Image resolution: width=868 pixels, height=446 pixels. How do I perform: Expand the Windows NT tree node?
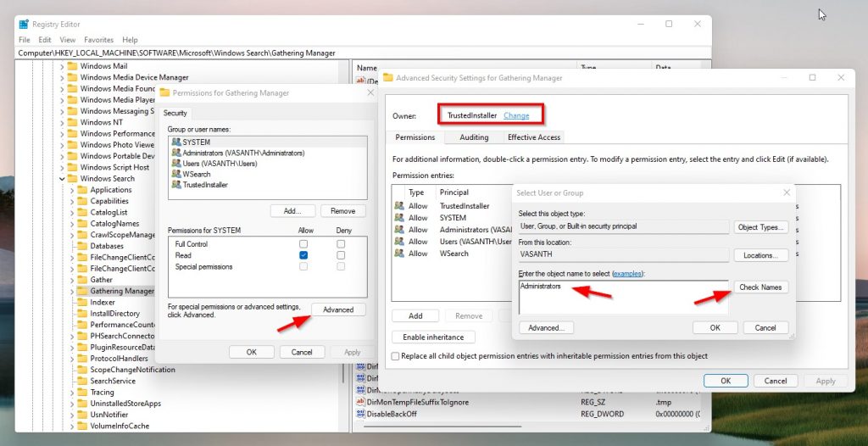coord(61,122)
